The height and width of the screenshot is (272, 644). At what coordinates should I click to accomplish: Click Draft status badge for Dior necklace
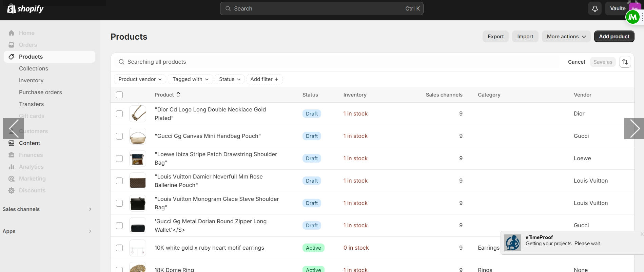(312, 114)
